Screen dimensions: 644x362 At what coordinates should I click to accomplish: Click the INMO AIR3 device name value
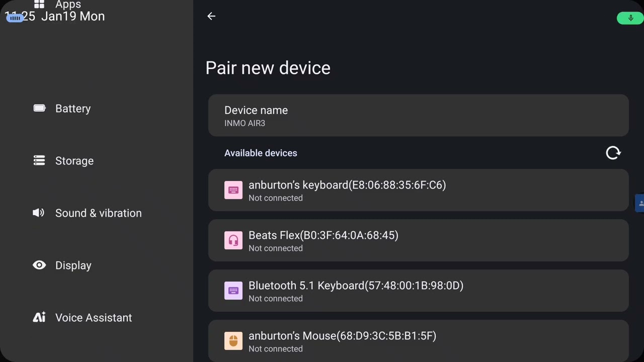(245, 123)
